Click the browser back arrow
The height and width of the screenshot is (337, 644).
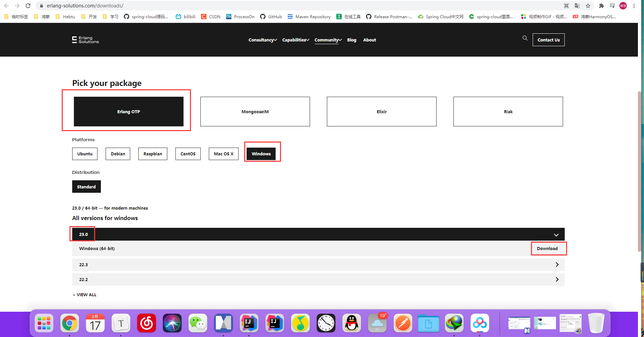[x=6, y=6]
